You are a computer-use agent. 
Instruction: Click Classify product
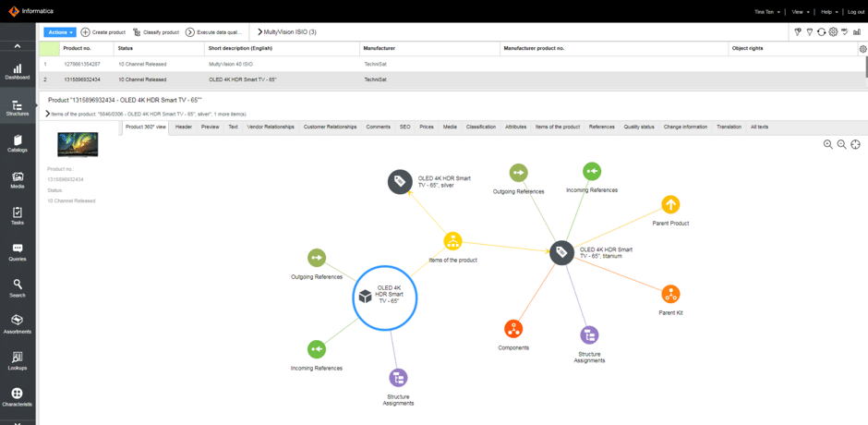pyautogui.click(x=156, y=32)
